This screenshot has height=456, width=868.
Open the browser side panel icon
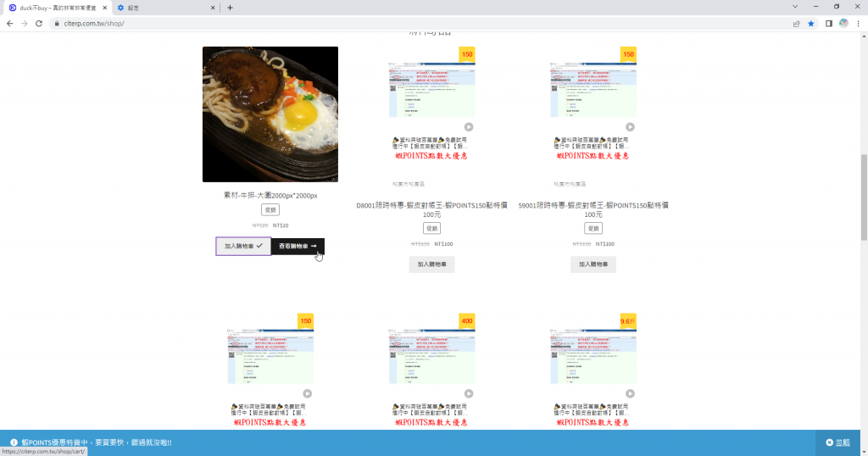(x=828, y=24)
